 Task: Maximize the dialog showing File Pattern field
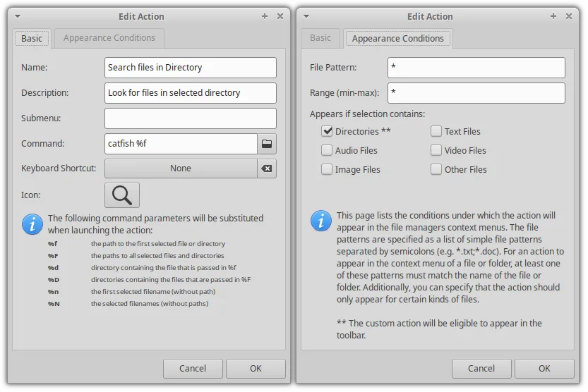click(553, 16)
